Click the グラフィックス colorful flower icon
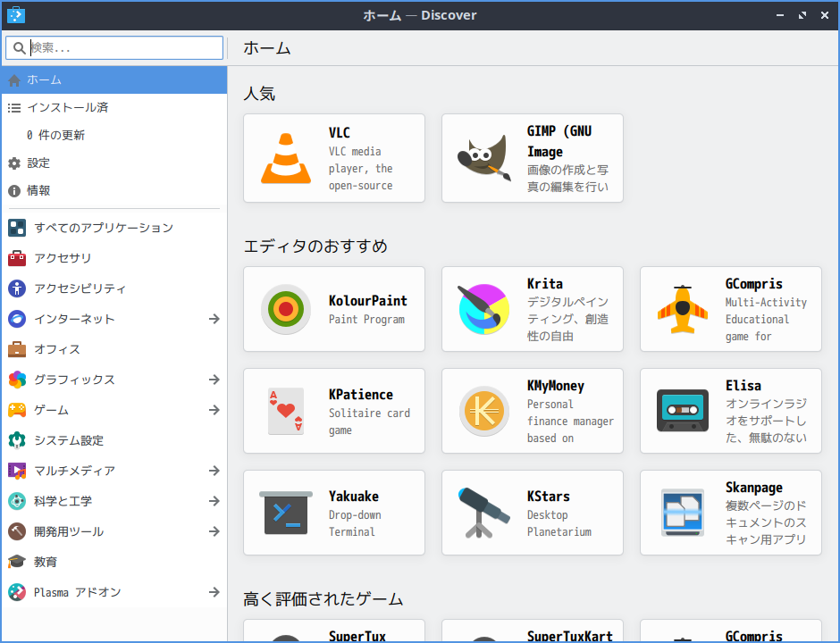840x643 pixels. (17, 380)
